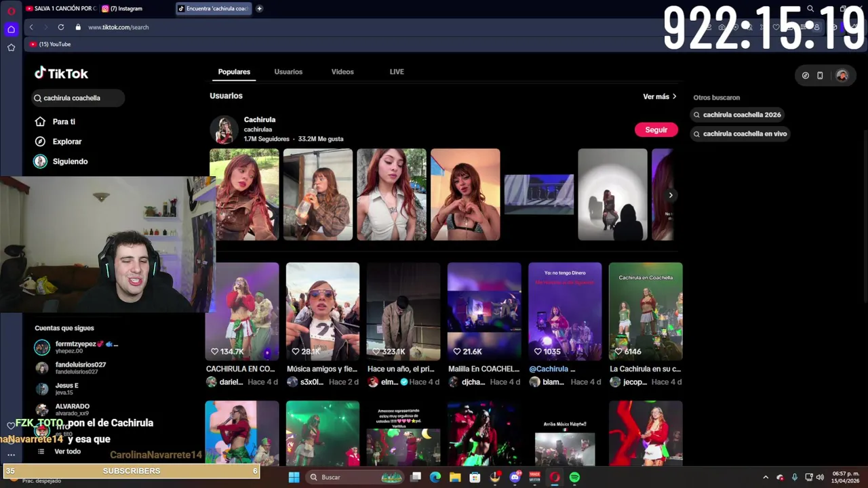Switch to the LIVE tab

(397, 72)
